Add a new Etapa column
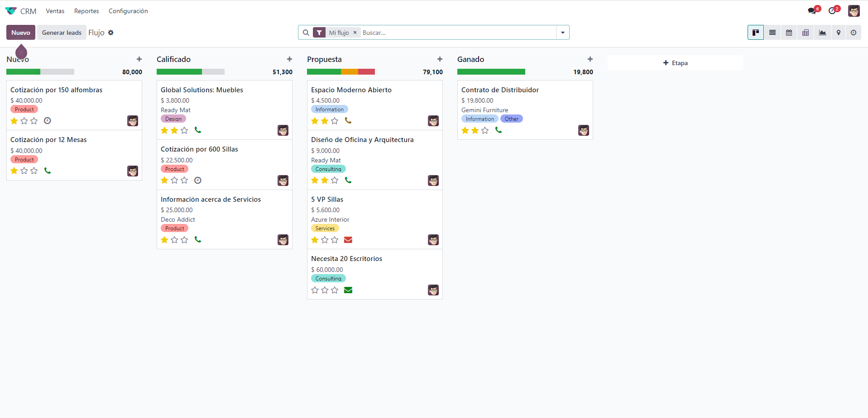 [x=675, y=63]
